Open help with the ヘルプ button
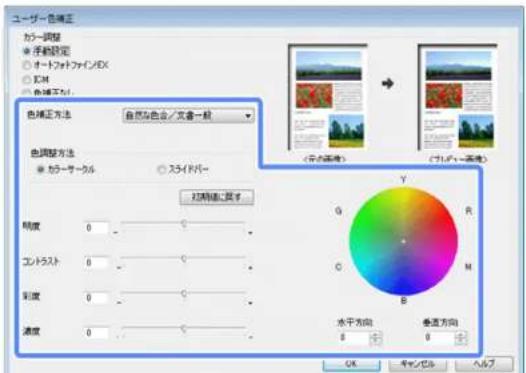 (x=484, y=364)
